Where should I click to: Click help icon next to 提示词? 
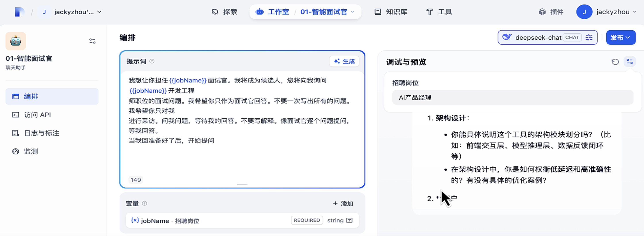[152, 61]
